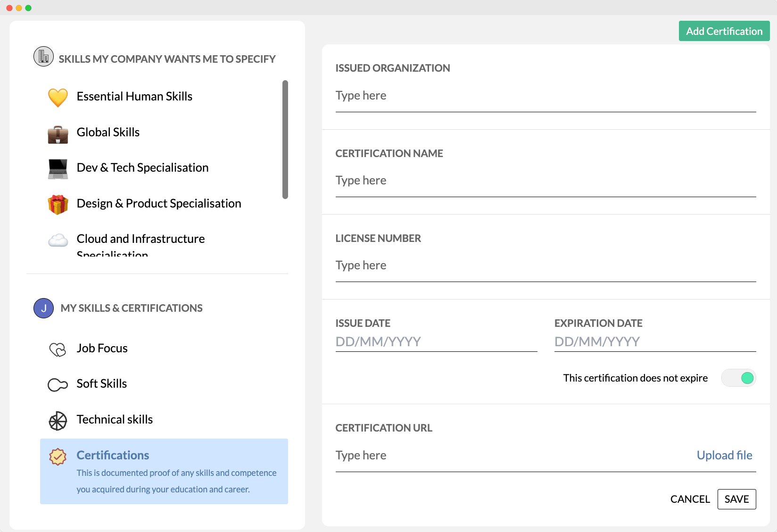
Task: Select the Certifications section title
Action: tap(113, 455)
